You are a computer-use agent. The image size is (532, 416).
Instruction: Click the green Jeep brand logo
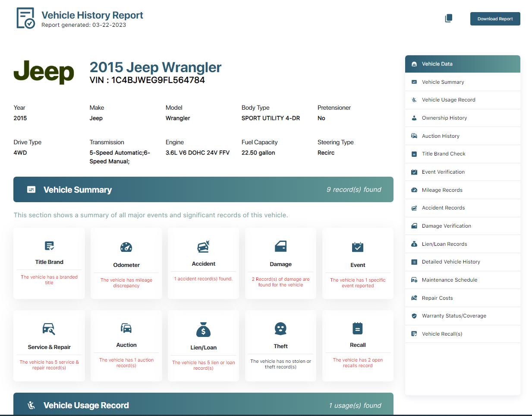(44, 72)
